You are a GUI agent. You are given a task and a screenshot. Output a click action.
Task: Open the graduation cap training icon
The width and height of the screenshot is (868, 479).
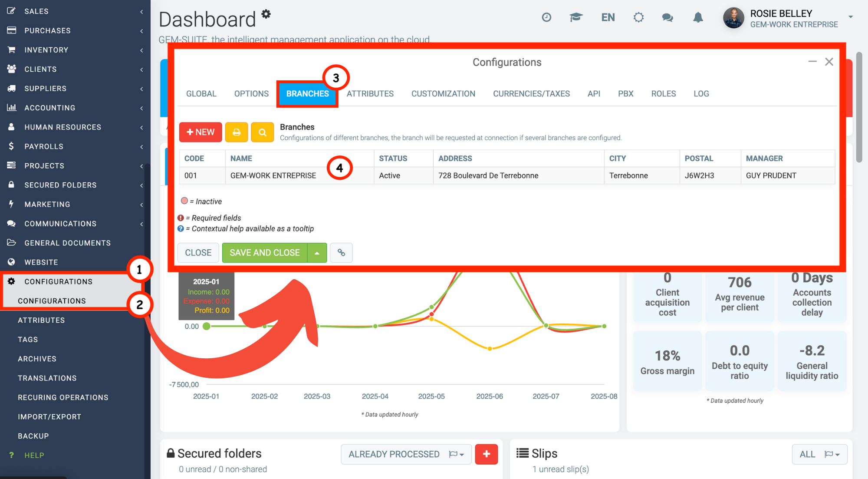(576, 17)
